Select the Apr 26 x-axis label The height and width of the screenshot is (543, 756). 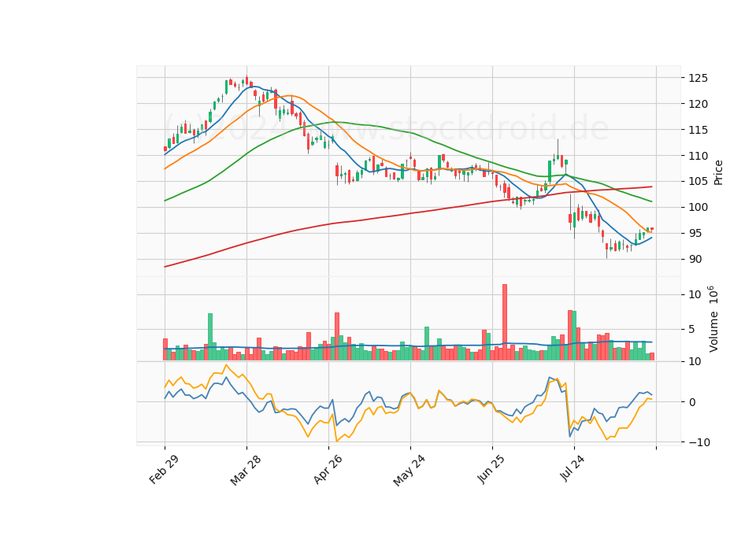(x=328, y=469)
